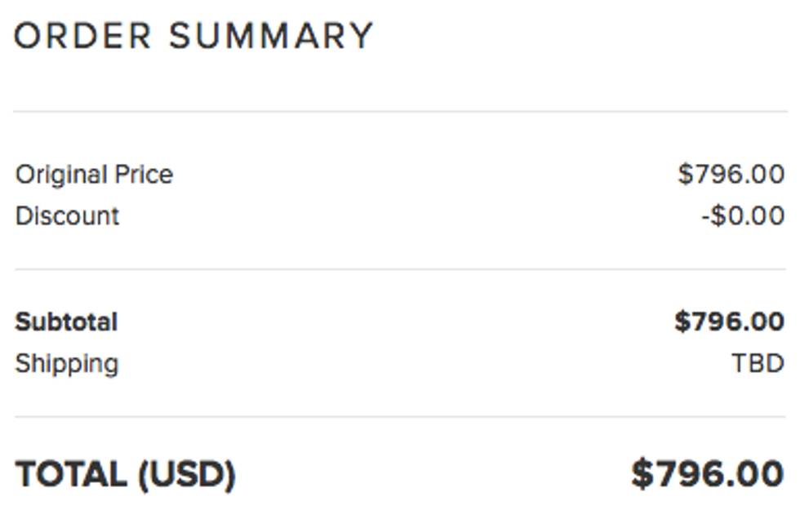Image resolution: width=800 pixels, height=532 pixels.
Task: Click the large total amount $796.00
Action: tap(707, 474)
